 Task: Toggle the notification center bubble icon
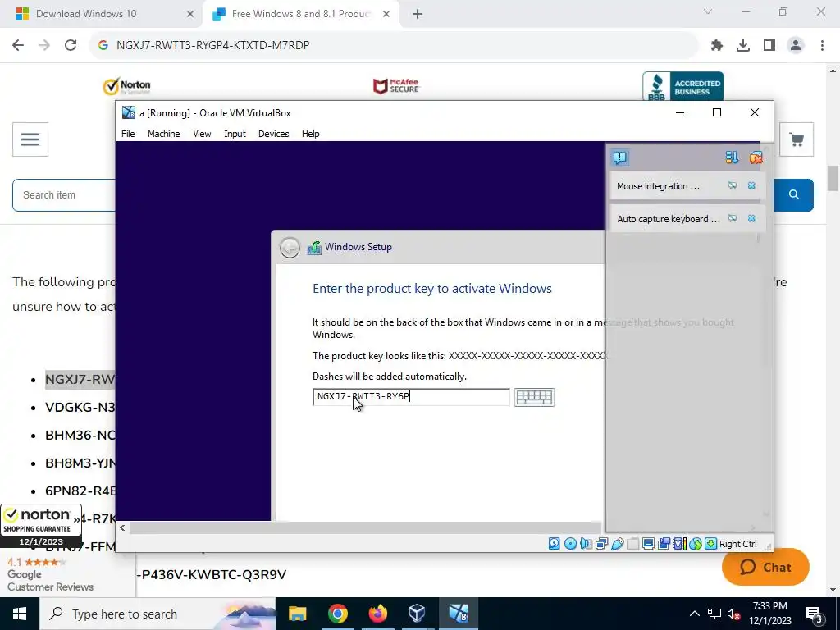[620, 157]
